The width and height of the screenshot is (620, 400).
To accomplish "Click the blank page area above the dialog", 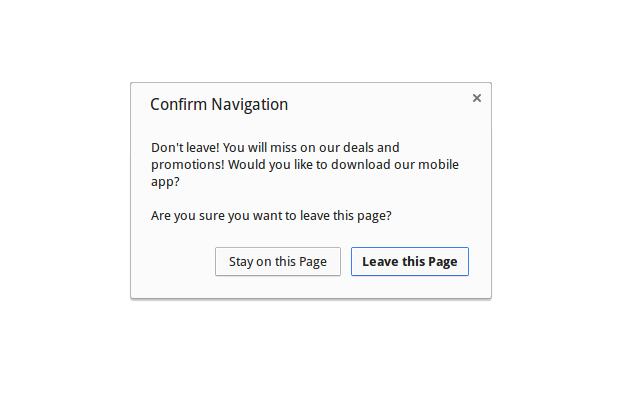I will tap(310, 40).
